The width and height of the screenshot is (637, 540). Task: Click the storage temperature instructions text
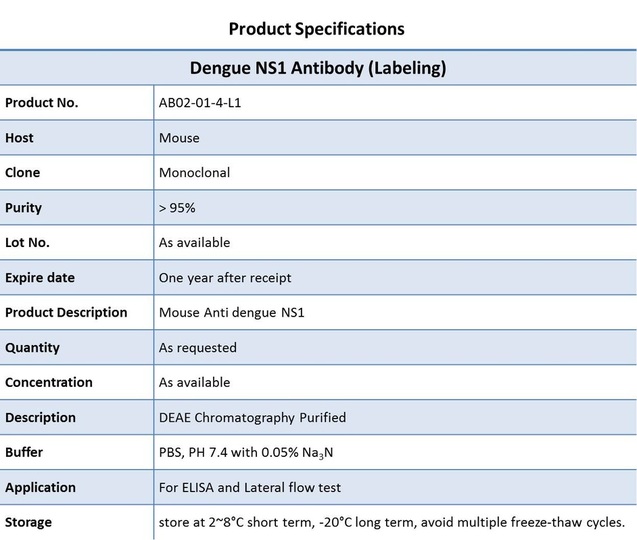point(392,522)
